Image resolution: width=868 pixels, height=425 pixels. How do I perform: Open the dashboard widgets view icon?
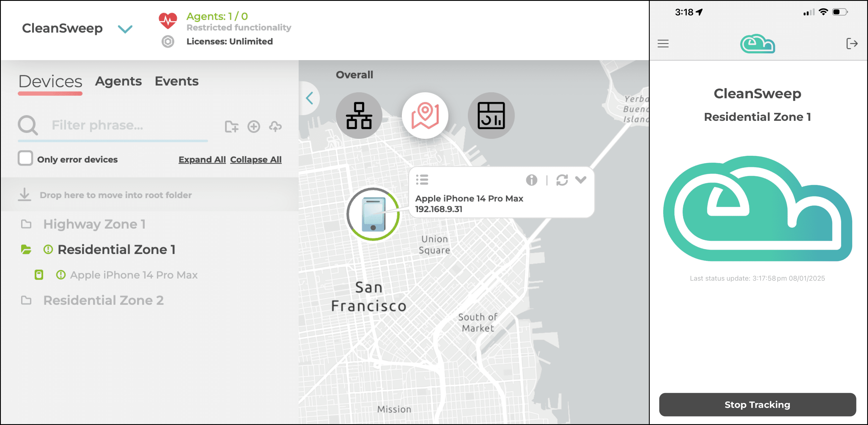coord(491,116)
